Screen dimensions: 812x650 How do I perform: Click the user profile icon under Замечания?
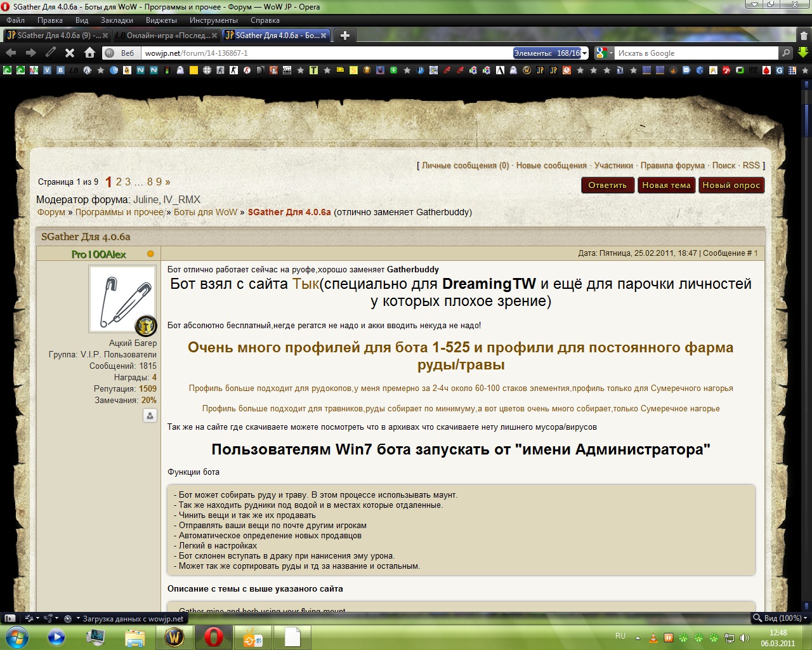pos(150,416)
